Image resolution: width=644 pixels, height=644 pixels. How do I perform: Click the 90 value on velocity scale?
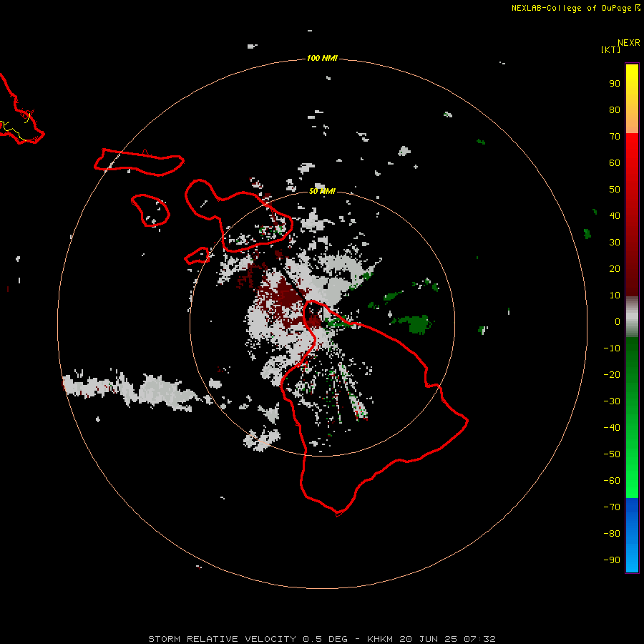(615, 84)
